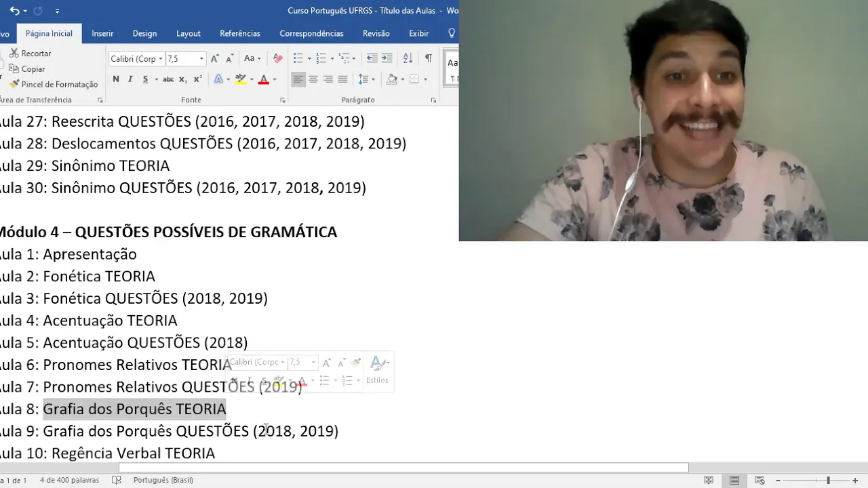Select Align Right in the ribbon
The width and height of the screenshot is (868, 488).
coord(328,79)
